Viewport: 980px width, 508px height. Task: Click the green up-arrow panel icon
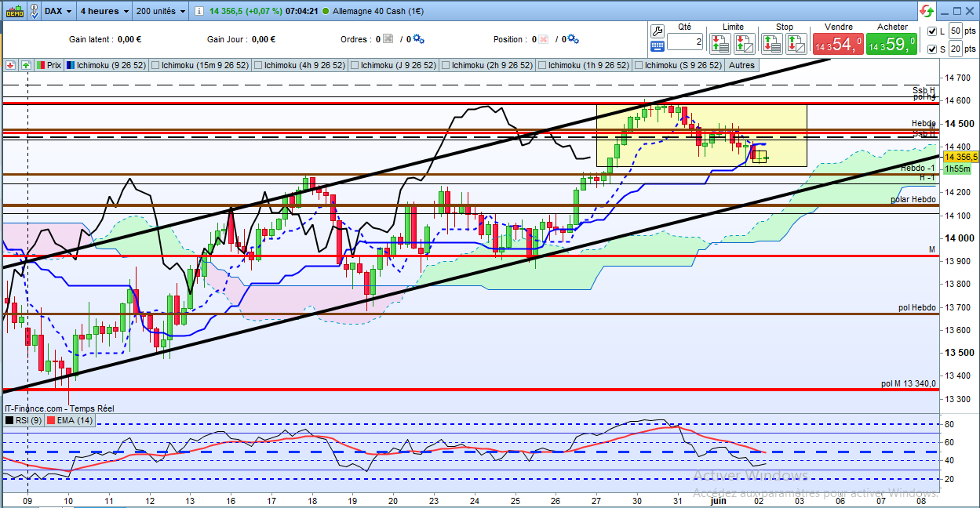(x=26, y=65)
